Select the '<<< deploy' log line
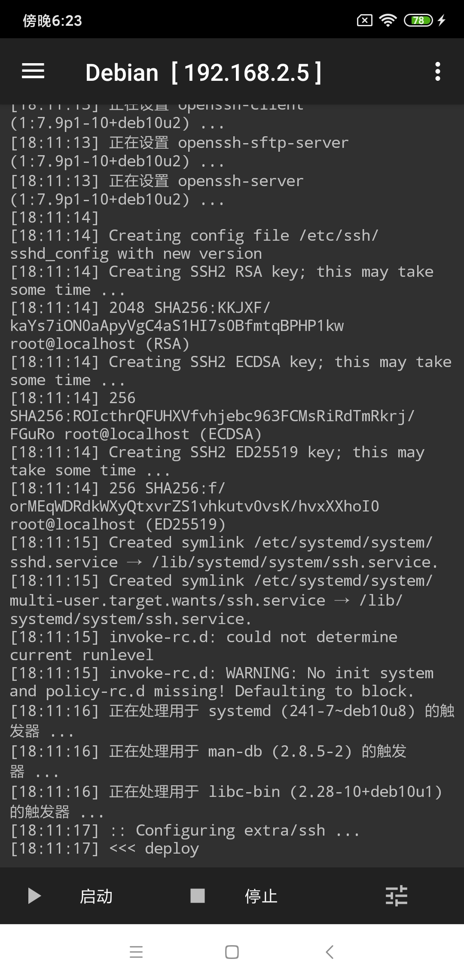 click(x=104, y=848)
